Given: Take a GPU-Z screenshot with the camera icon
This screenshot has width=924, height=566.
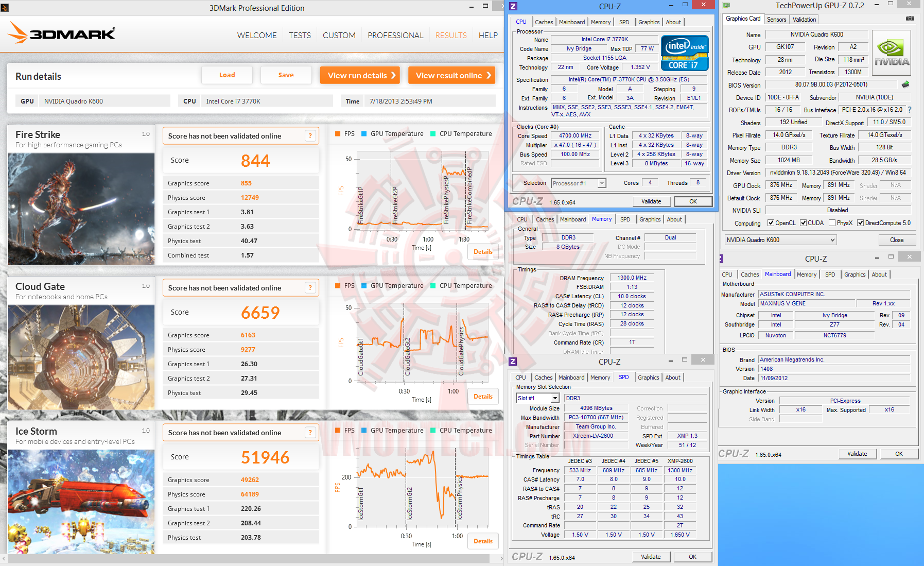Looking at the screenshot, I should 910,19.
